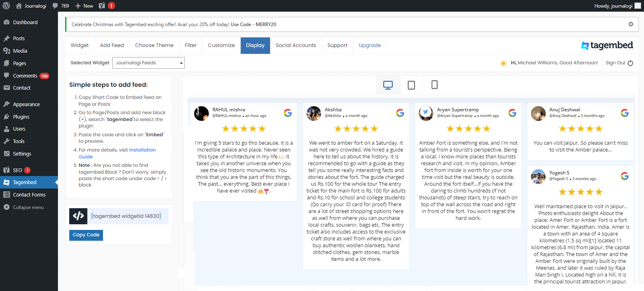Image resolution: width=644 pixels, height=291 pixels.
Task: Click Howdy, journalogi account menu
Action: (x=617, y=6)
